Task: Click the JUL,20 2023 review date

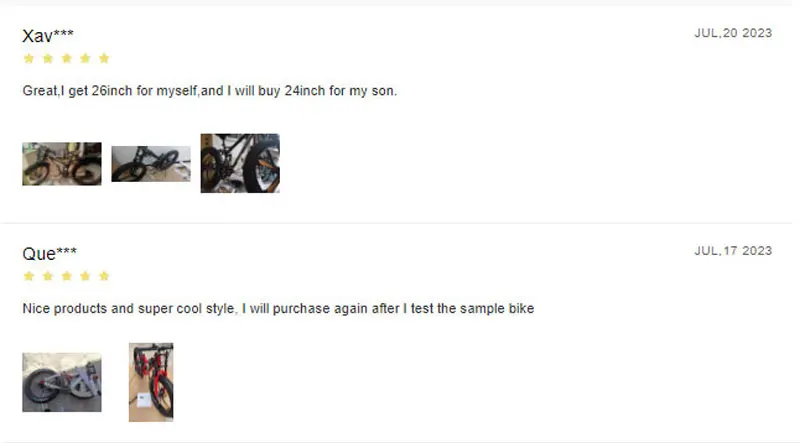Action: pos(733,33)
